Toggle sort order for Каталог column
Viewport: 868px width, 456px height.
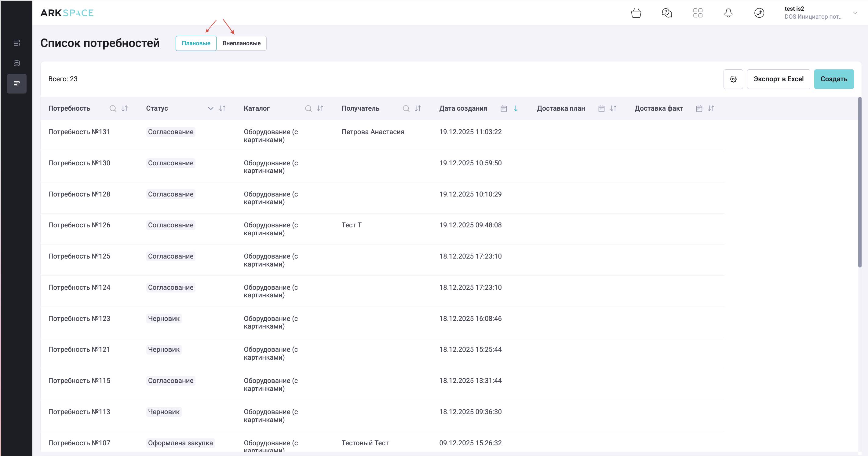320,108
